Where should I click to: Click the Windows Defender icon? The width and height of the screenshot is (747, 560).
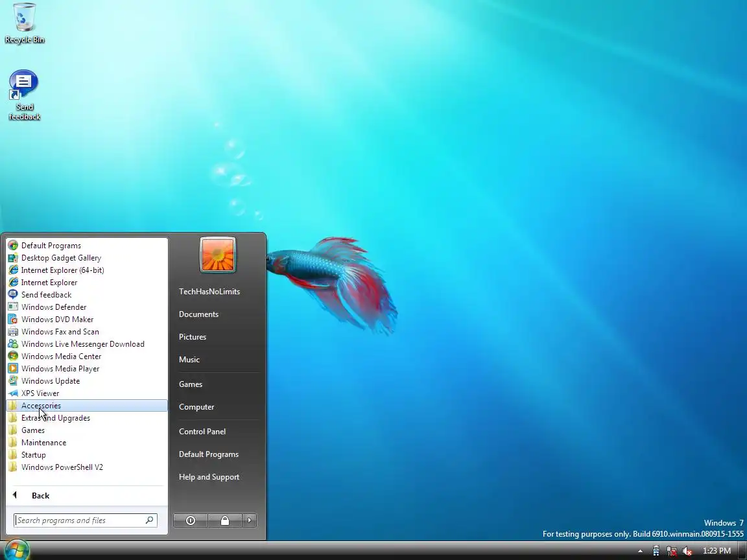click(x=14, y=307)
